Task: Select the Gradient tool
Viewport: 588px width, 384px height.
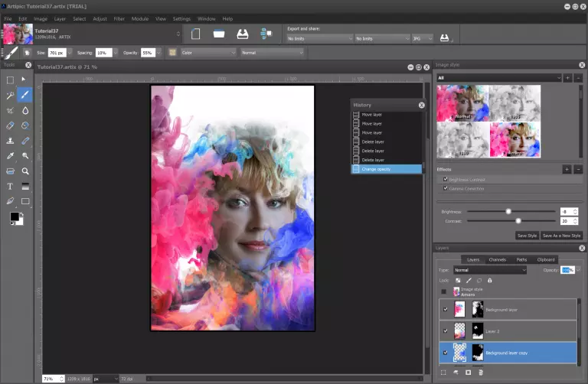Action: coord(25,186)
